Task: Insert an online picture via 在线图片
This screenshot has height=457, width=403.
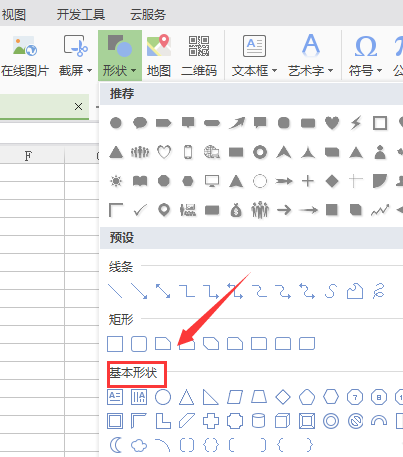Action: [25, 56]
